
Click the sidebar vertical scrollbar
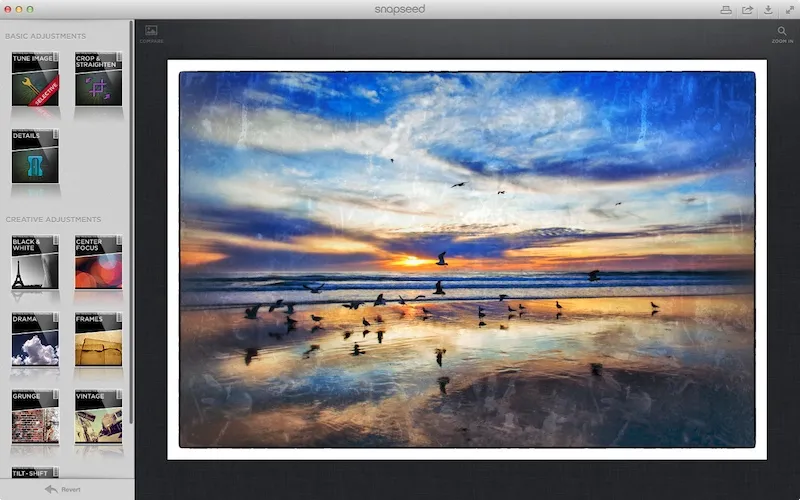[x=131, y=250]
